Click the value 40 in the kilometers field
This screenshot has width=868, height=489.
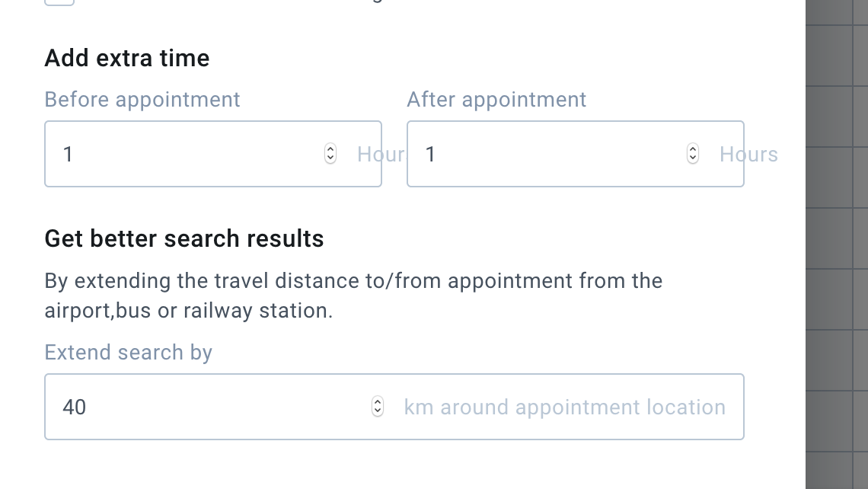coord(74,407)
